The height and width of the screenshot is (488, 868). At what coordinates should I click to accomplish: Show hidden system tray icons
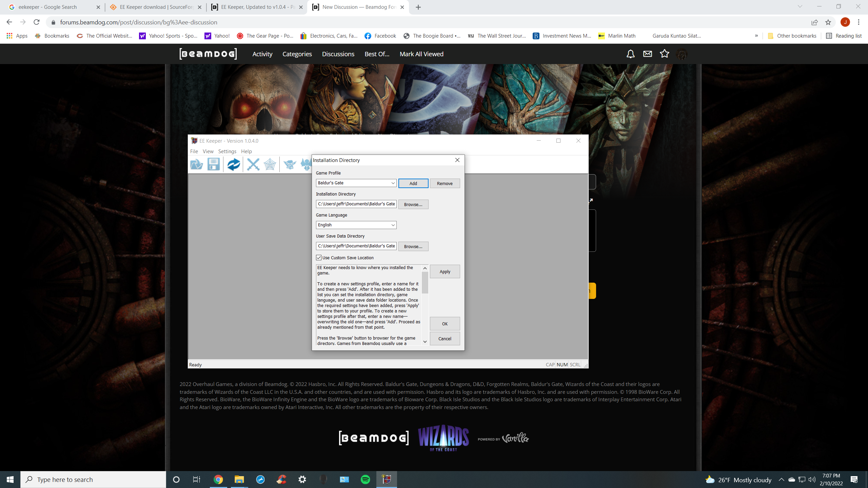click(x=781, y=480)
